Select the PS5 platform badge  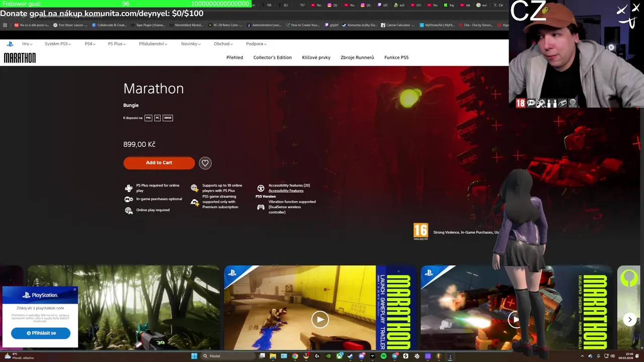[x=148, y=118]
